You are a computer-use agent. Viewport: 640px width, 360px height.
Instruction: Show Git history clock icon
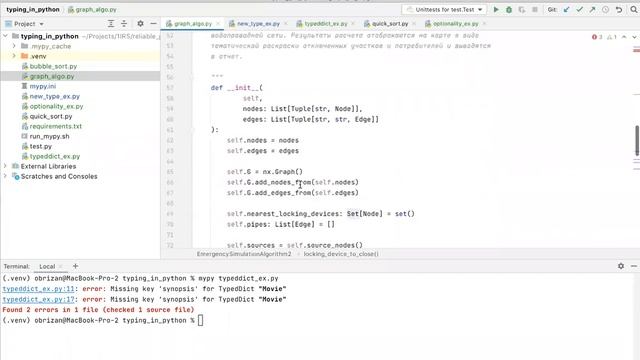pyautogui.click(x=605, y=9)
